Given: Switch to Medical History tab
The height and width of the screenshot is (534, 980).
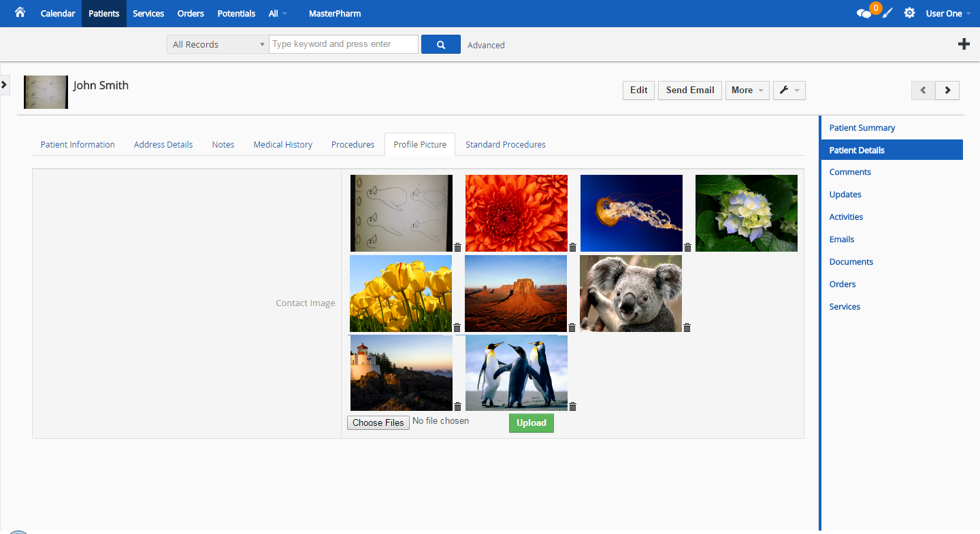Looking at the screenshot, I should [x=283, y=144].
